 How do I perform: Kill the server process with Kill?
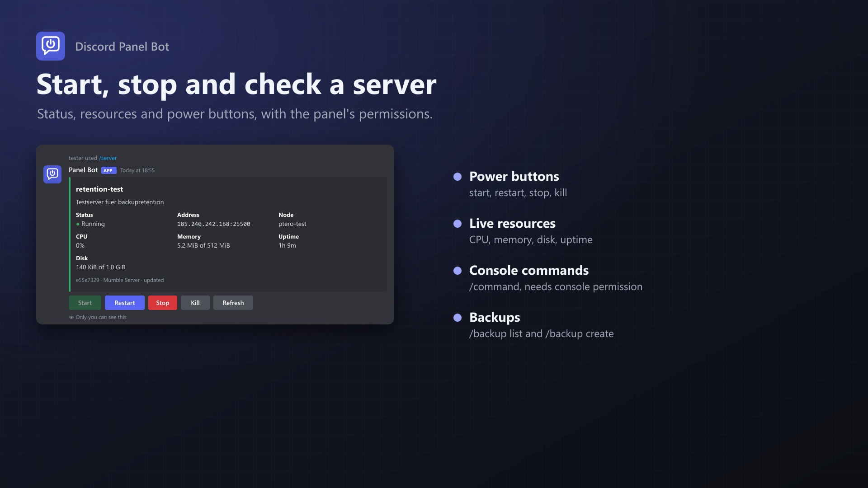(x=195, y=303)
